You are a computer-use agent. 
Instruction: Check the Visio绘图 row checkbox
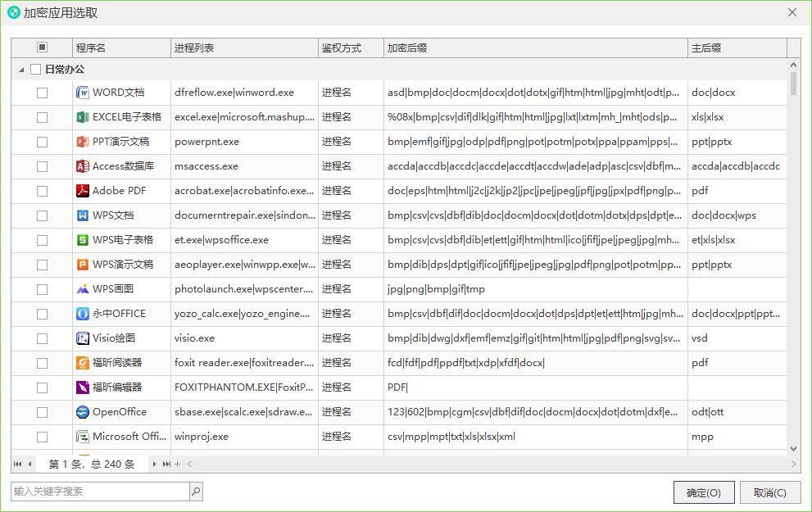point(42,338)
